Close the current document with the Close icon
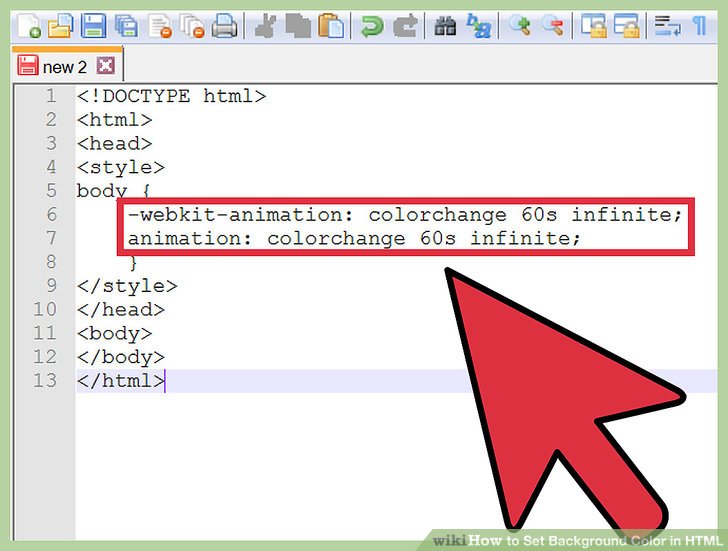This screenshot has width=728, height=551. tap(160, 26)
